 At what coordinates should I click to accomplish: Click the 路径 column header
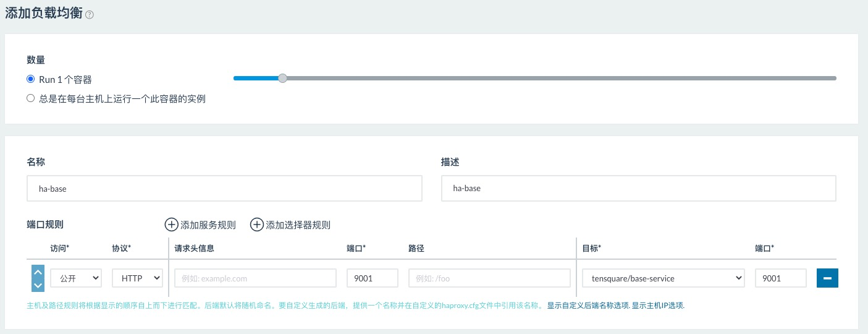(x=416, y=248)
